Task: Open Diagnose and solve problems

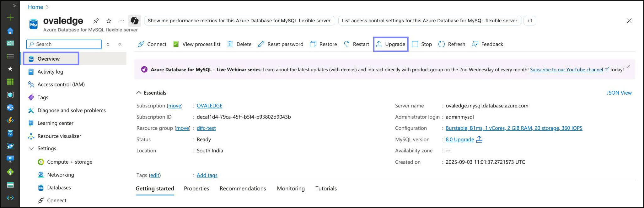Action: (x=71, y=110)
